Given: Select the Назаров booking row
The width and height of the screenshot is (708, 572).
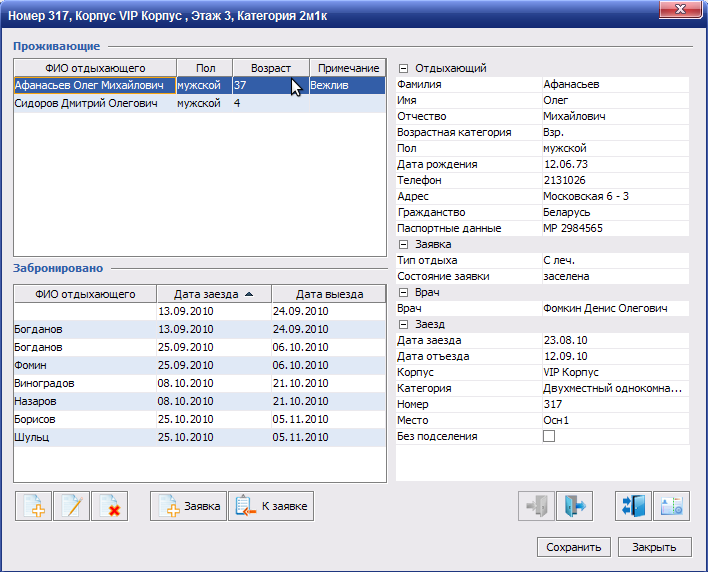Looking at the screenshot, I should pos(200,401).
